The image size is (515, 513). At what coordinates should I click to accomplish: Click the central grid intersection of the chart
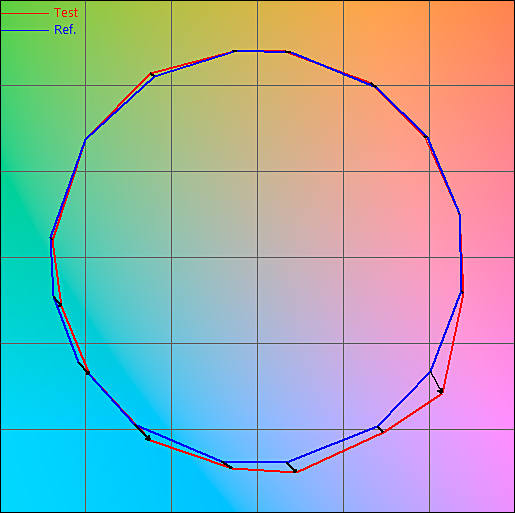tap(257, 257)
